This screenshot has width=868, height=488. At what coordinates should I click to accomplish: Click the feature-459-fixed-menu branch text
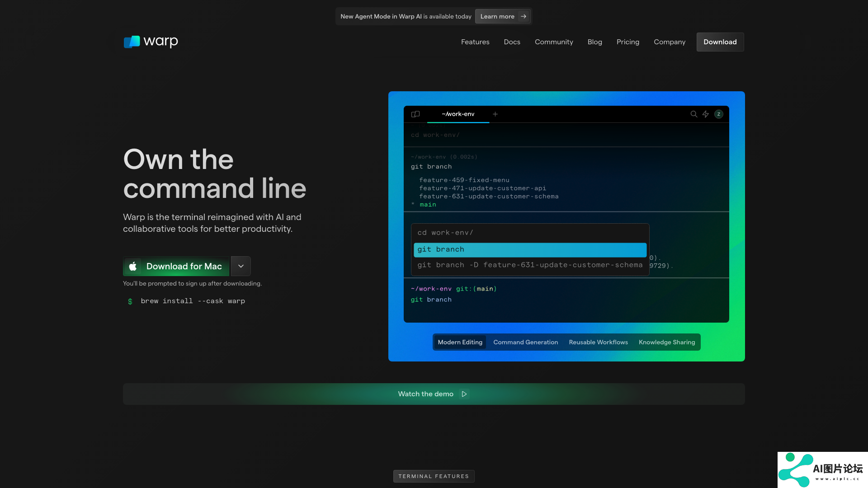tap(464, 180)
